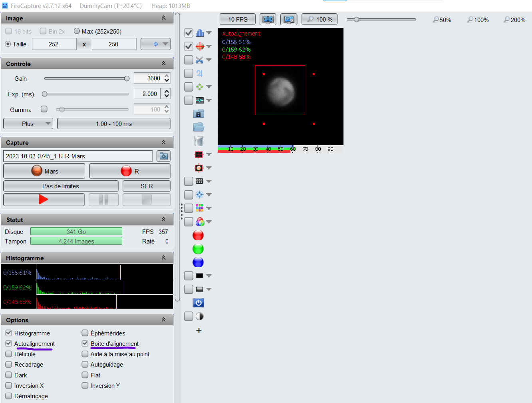Image resolution: width=532 pixels, height=403 pixels.
Task: Click the blue target reticle icon
Action: tap(199, 195)
